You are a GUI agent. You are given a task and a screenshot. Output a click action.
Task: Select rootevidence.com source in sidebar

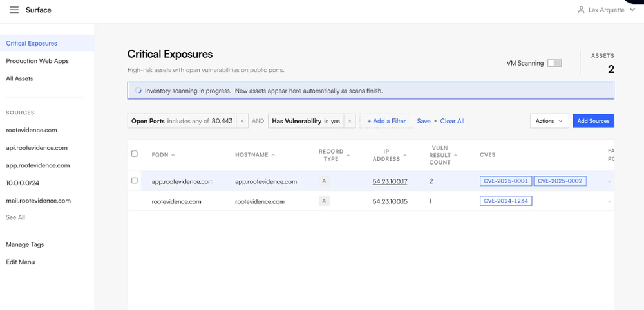pos(32,130)
